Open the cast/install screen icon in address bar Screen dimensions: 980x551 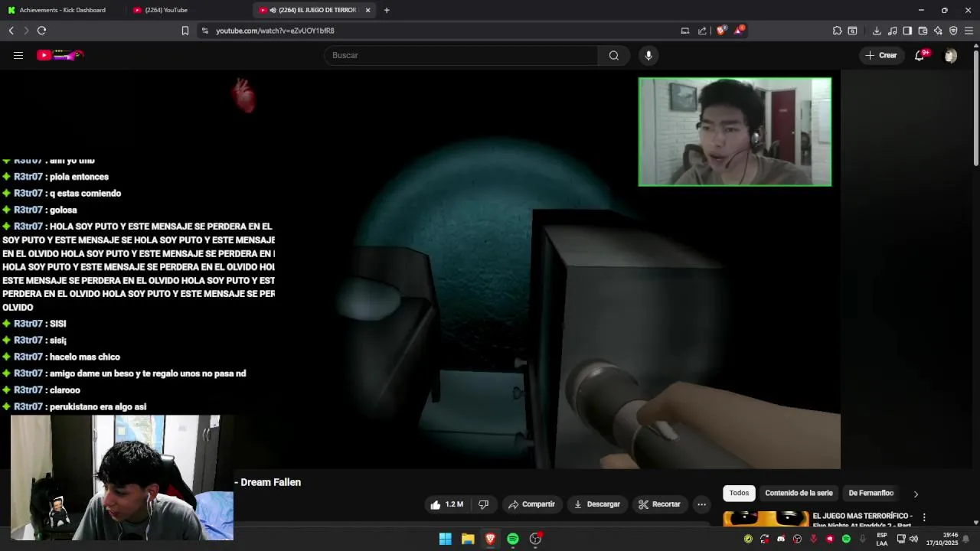click(x=685, y=31)
